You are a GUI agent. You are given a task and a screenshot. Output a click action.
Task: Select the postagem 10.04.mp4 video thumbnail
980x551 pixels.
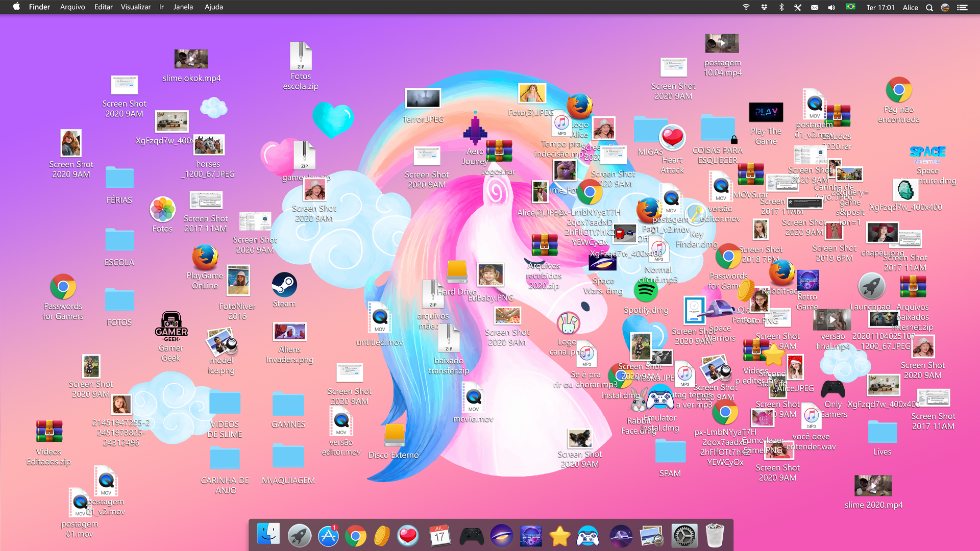(722, 43)
